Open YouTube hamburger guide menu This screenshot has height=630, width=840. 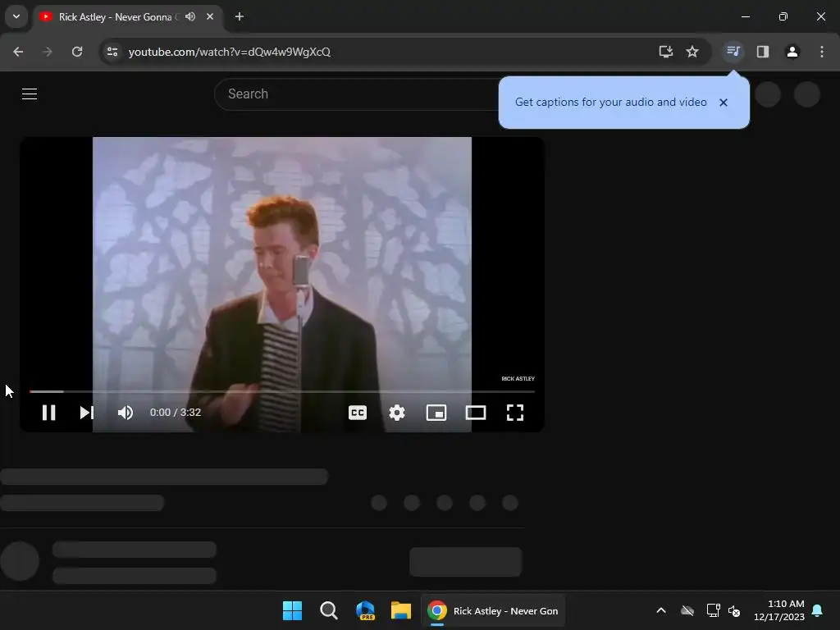(30, 94)
